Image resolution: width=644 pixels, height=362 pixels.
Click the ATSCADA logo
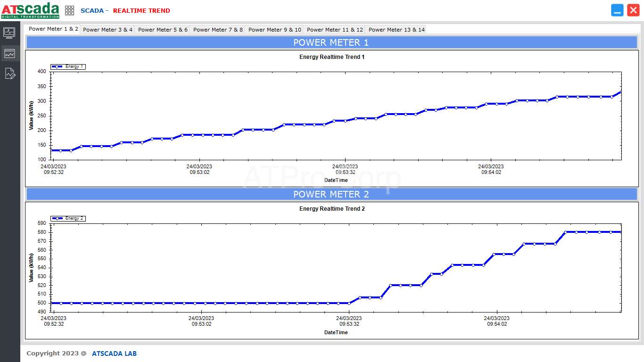(x=30, y=10)
